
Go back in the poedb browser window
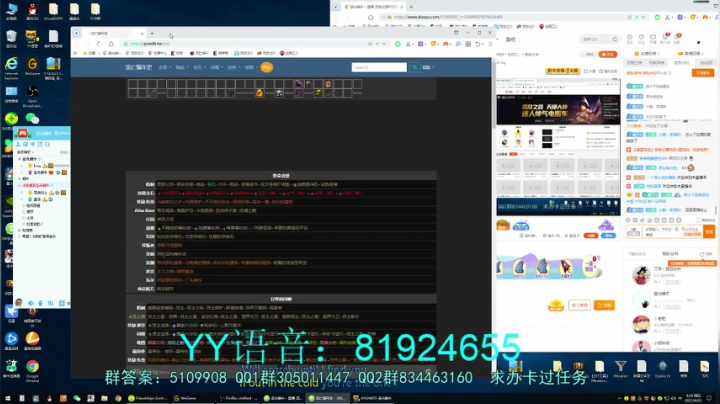77,44
